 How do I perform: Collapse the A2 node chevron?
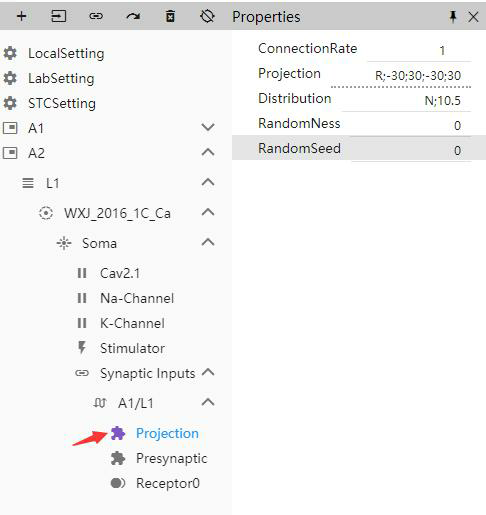(208, 152)
